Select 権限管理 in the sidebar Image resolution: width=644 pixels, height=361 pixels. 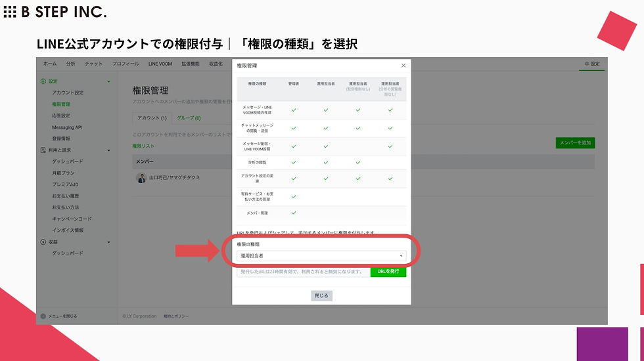coord(60,104)
